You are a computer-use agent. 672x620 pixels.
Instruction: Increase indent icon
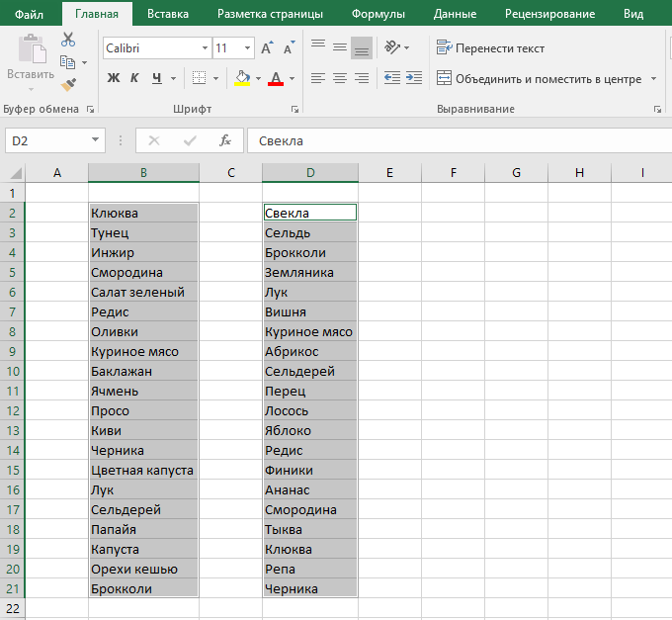point(414,78)
